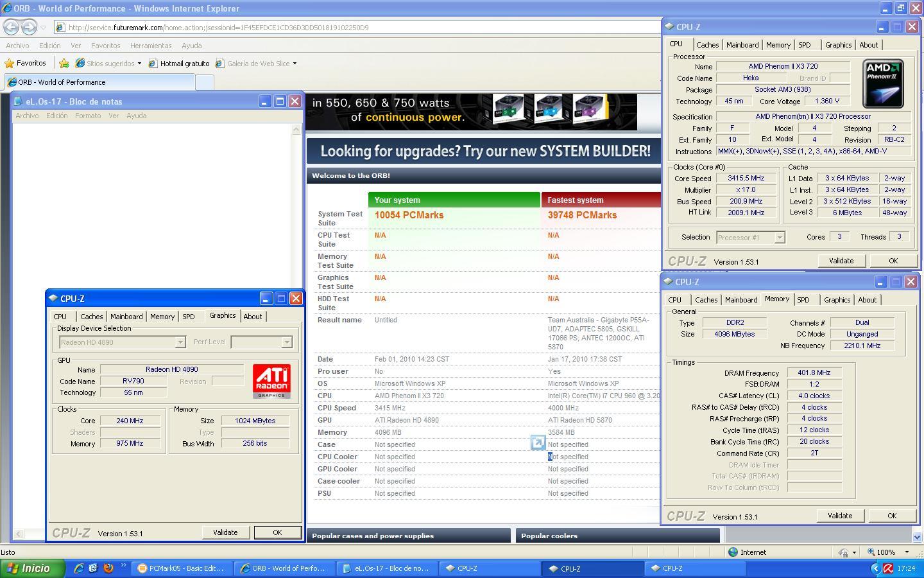The width and height of the screenshot is (924, 578).
Task: Click the browser page scroll down arrow
Action: (x=917, y=537)
